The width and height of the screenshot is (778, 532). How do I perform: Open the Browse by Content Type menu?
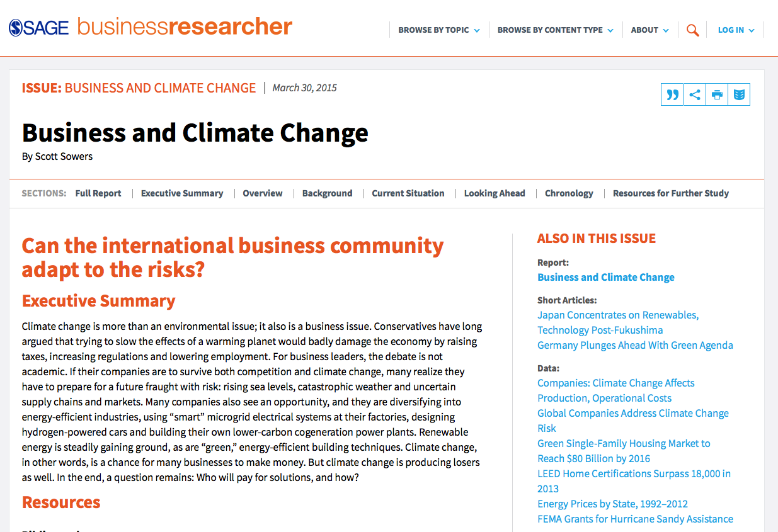[555, 30]
